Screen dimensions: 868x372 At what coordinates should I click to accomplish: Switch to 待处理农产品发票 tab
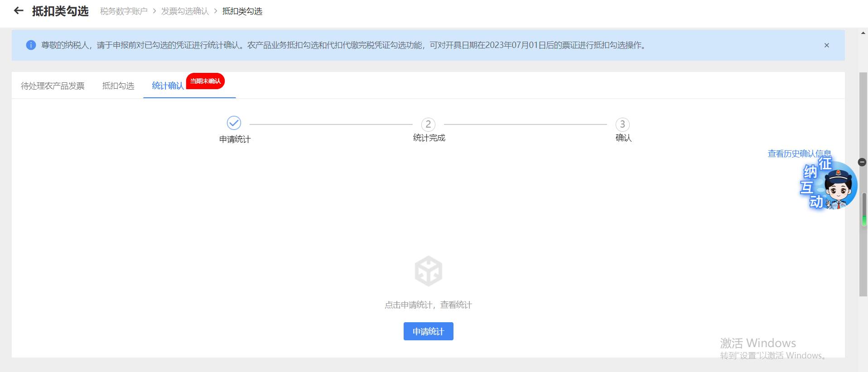tap(53, 86)
